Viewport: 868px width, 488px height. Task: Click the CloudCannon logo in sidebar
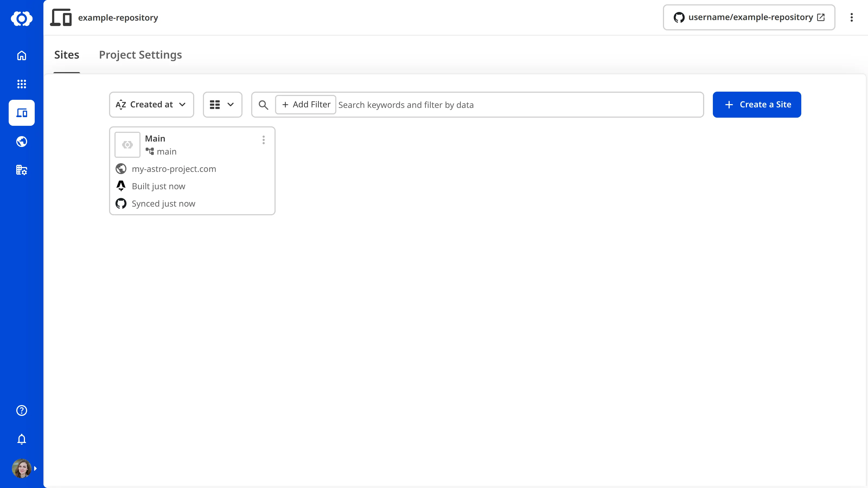click(22, 18)
